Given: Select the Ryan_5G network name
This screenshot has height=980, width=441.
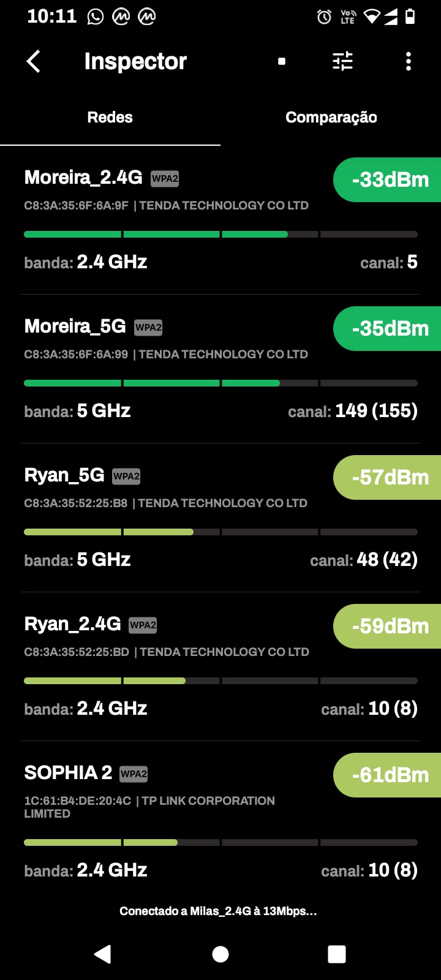Looking at the screenshot, I should pos(64,475).
